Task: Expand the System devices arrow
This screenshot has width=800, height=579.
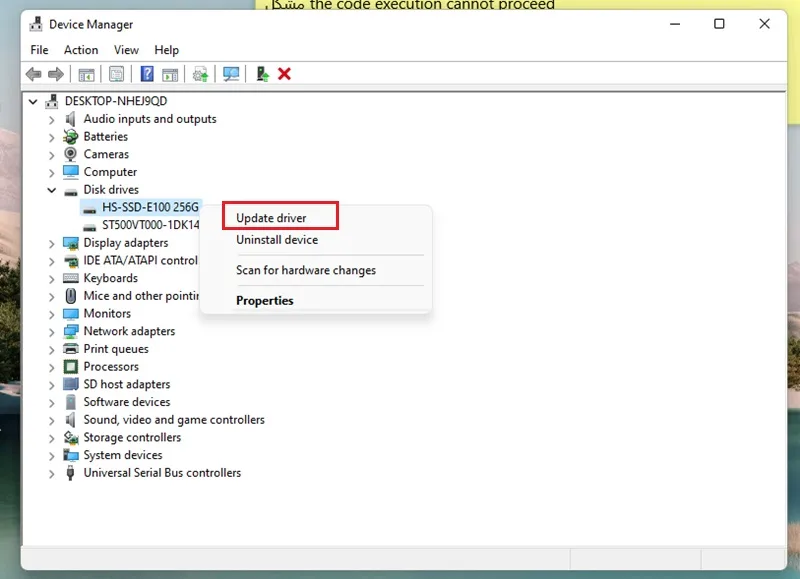Action: pos(52,456)
